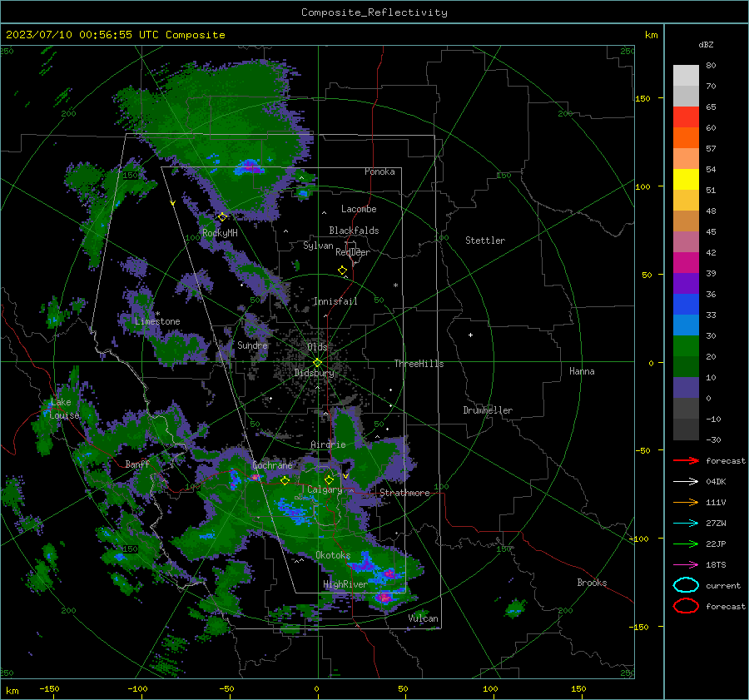Screen dimensions: 749x700
Task: Click the Innisfail town label
Action: 335,301
